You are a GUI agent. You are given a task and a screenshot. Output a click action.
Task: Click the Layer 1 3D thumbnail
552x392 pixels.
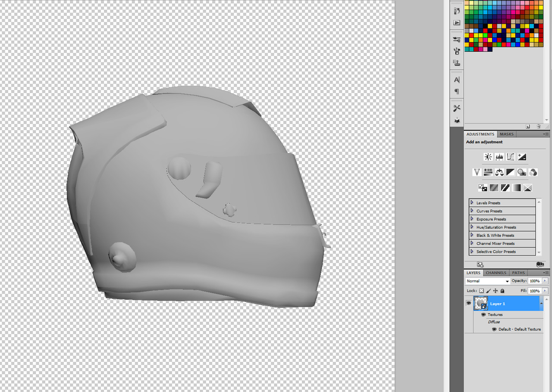(x=480, y=303)
